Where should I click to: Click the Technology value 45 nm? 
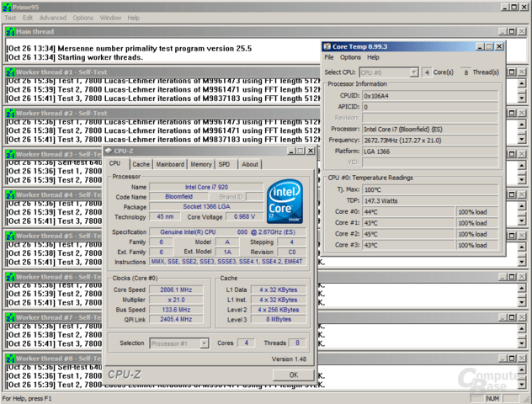(165, 217)
